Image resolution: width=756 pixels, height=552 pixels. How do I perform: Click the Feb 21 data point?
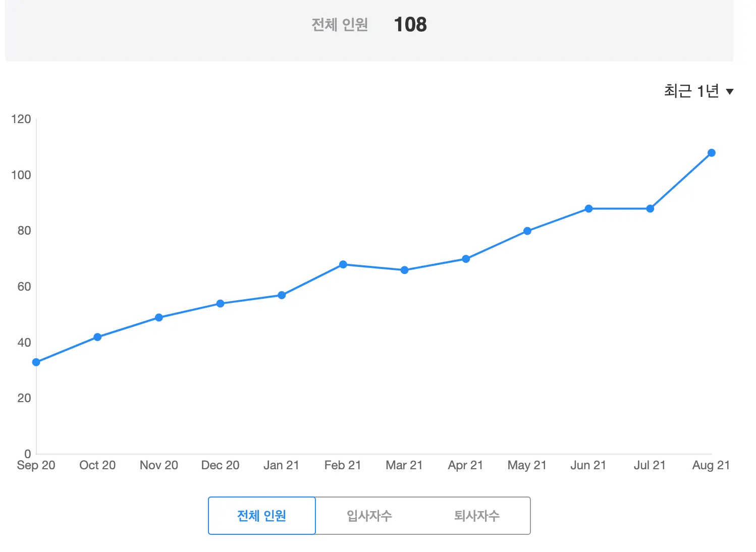[x=343, y=264]
